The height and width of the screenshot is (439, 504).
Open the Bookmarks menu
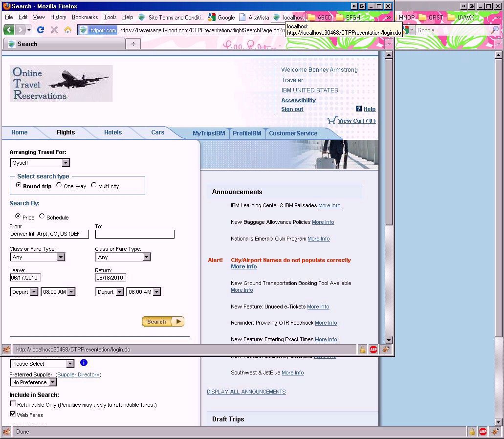pos(85,17)
